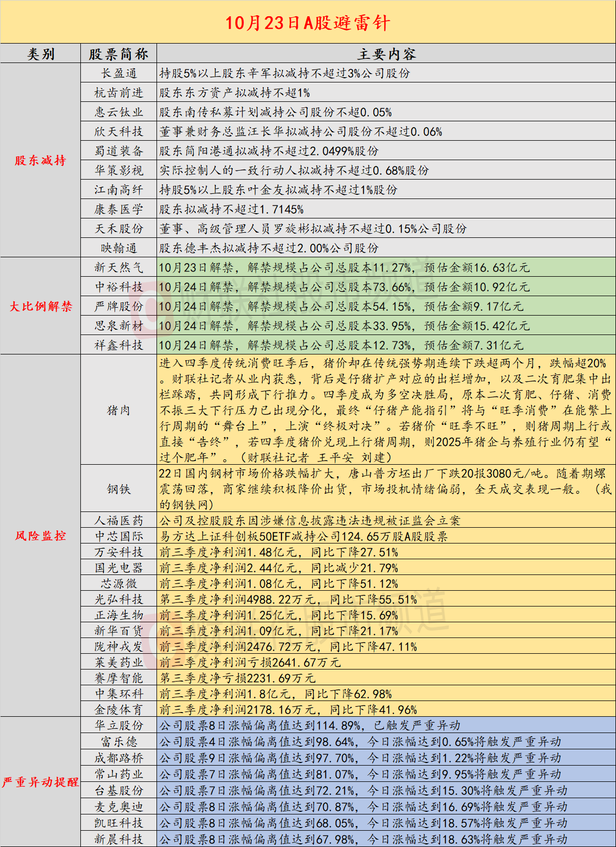616x847 pixels.
Task: Select stock name '杭齿前进'
Action: (119, 93)
